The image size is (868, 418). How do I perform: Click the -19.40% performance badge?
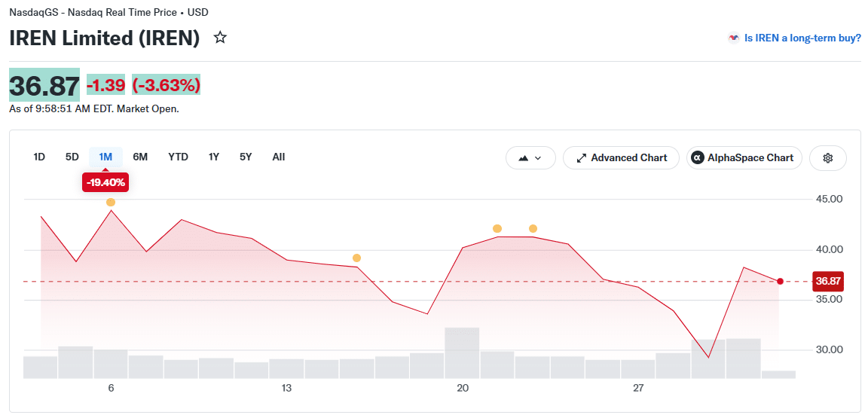pyautogui.click(x=105, y=182)
